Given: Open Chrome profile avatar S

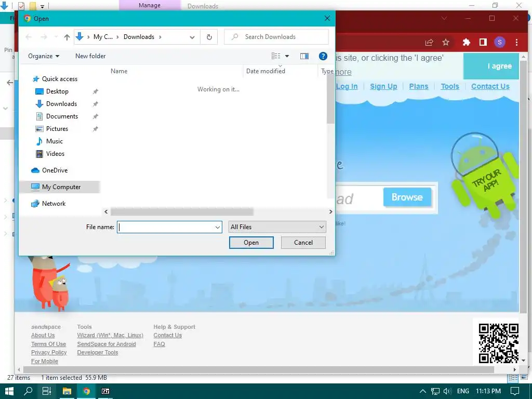Looking at the screenshot, I should click(x=499, y=42).
